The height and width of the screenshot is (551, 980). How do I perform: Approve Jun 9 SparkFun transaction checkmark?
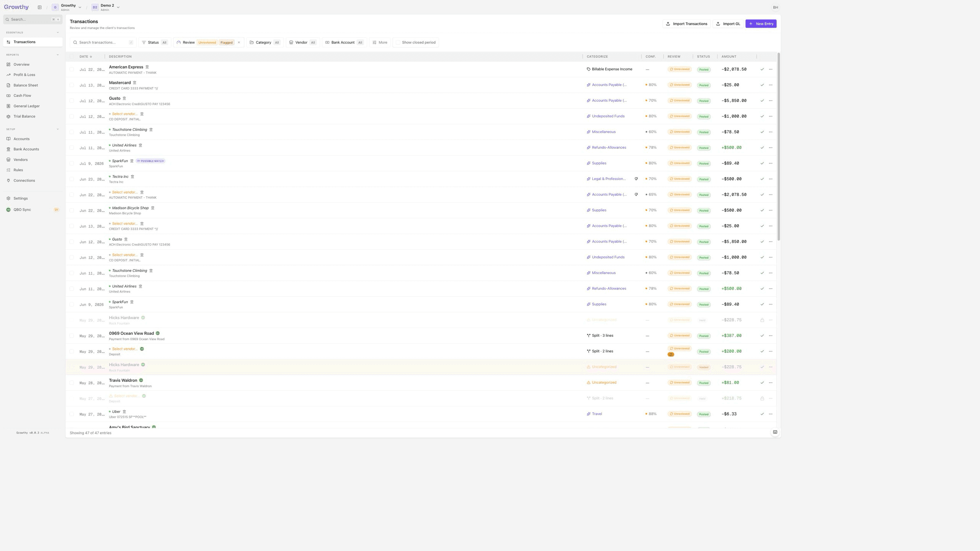coord(762,305)
